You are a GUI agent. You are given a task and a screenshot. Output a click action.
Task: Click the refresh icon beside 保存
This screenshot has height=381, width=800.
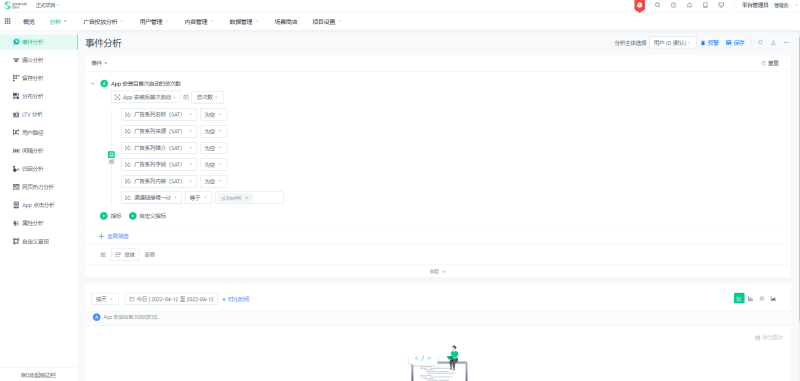pos(760,43)
